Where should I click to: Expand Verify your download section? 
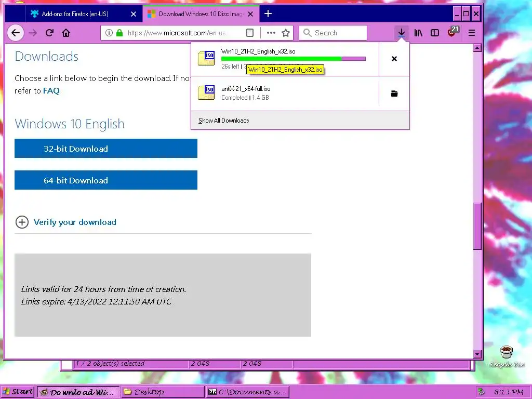pos(22,222)
